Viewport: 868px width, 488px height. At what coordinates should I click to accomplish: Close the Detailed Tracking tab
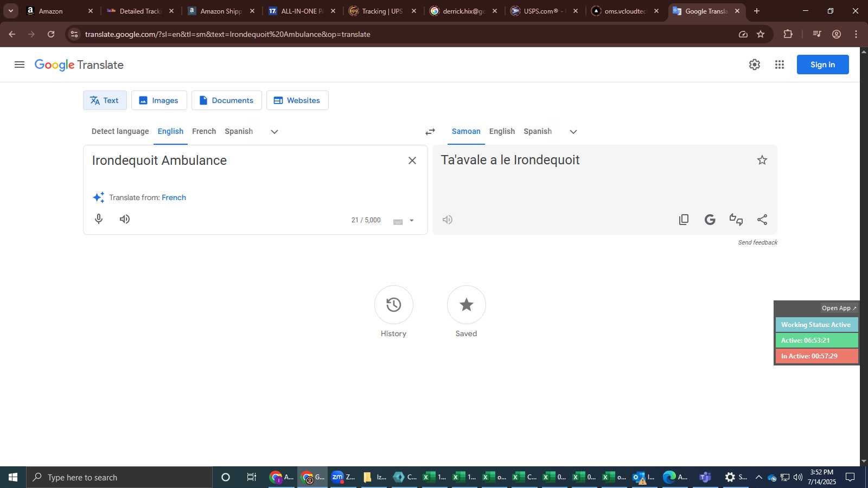[x=171, y=11]
